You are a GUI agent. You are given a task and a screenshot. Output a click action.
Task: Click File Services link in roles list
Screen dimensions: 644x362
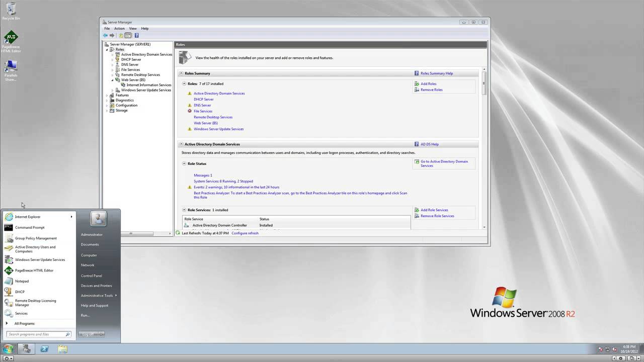click(203, 111)
